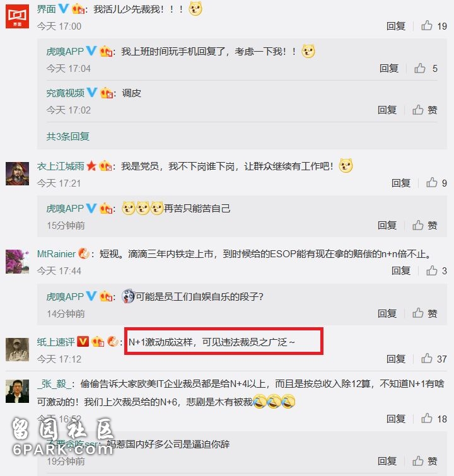Open MtRainier's flower avatar
The width and height of the screenshot is (454, 476).
(17, 262)
